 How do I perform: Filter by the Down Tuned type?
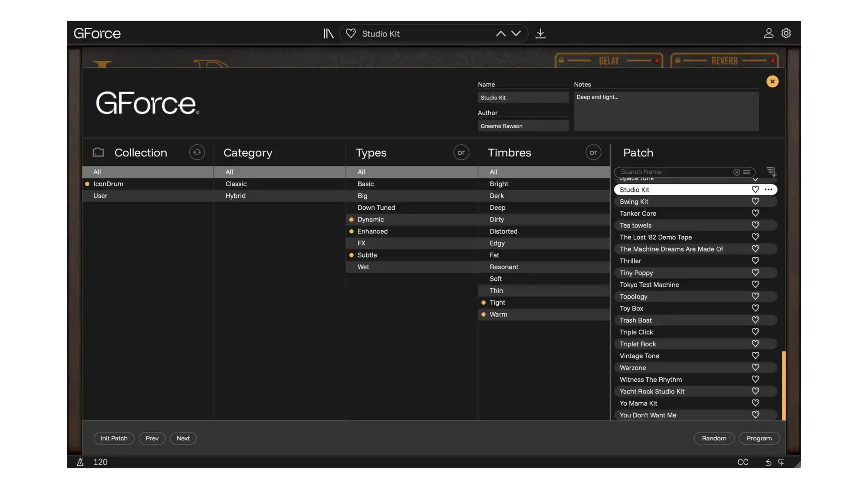[x=412, y=208]
